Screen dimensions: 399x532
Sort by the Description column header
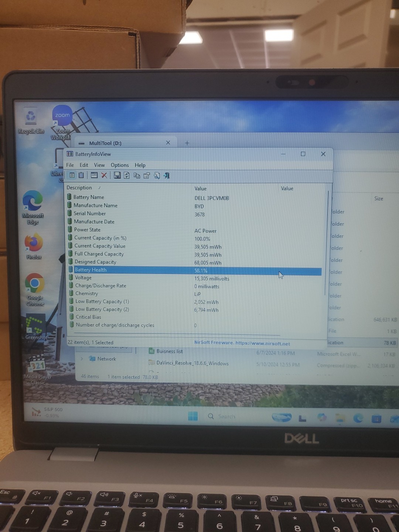[x=79, y=188]
